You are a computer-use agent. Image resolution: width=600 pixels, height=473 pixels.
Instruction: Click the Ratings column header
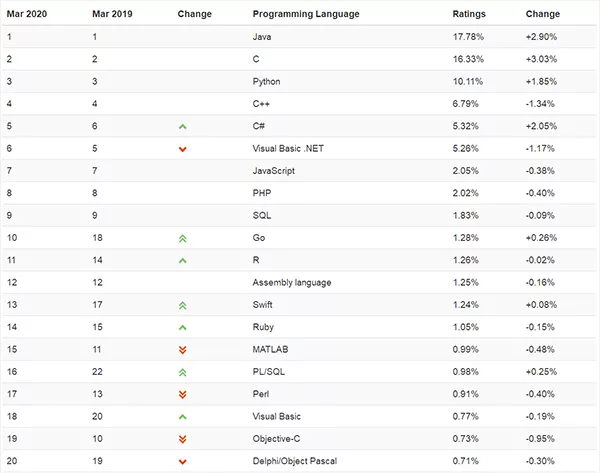point(470,14)
